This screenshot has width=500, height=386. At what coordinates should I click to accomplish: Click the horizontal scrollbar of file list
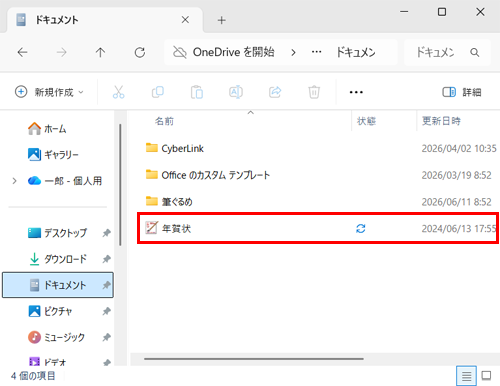pyautogui.click(x=254, y=359)
